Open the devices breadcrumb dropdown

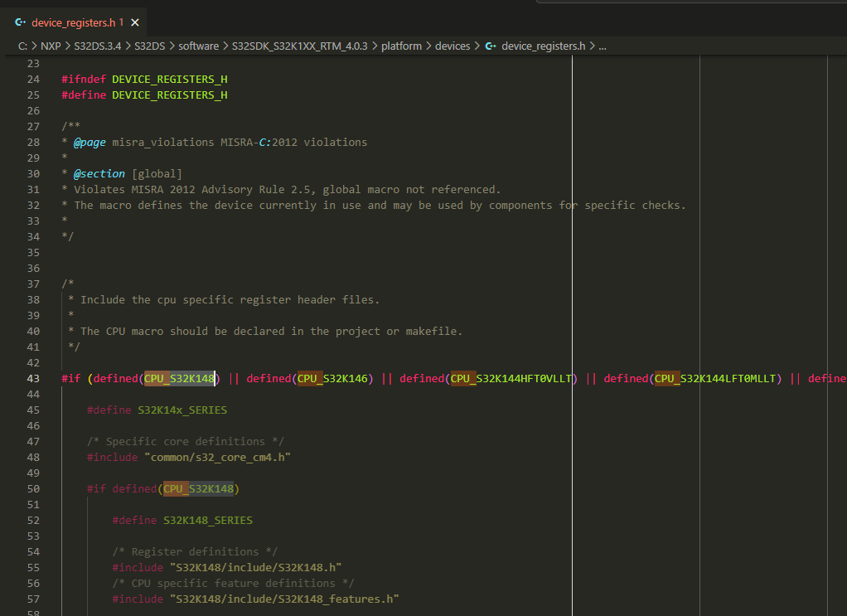pos(453,46)
